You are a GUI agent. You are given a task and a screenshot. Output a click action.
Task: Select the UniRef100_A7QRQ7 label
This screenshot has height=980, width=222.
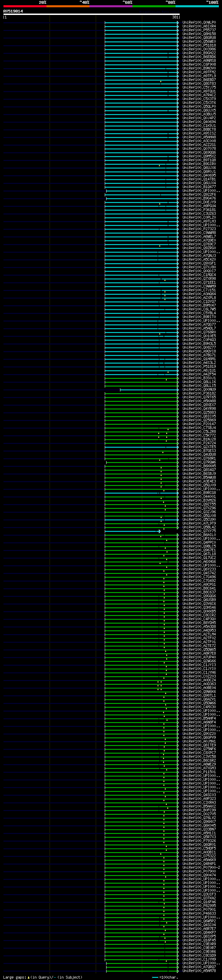click(199, 967)
